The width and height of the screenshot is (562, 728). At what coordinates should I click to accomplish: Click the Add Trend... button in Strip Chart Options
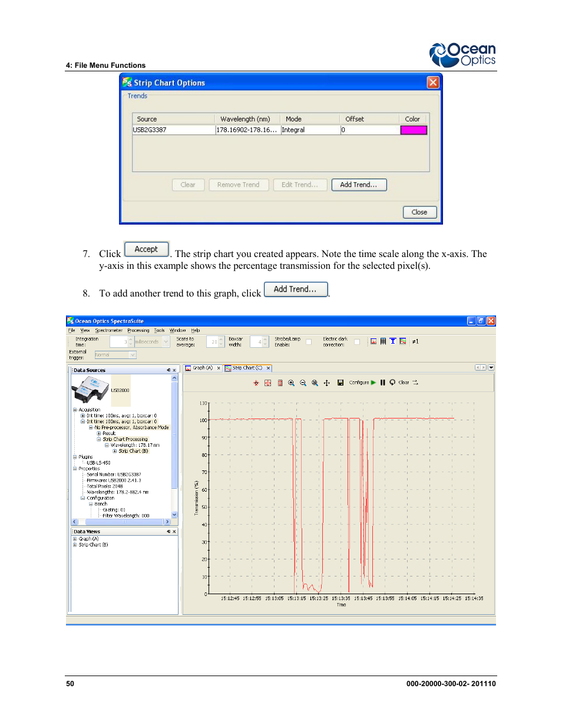pyautogui.click(x=359, y=185)
